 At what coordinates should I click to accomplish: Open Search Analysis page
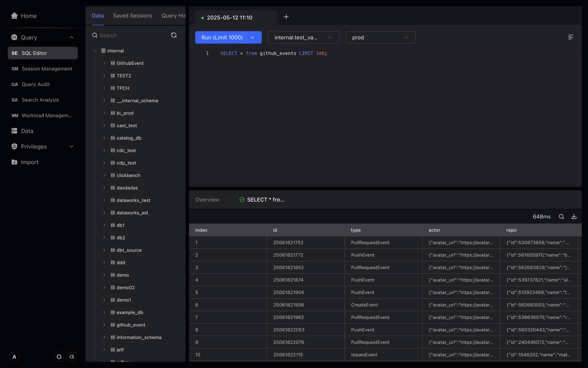coord(43,100)
